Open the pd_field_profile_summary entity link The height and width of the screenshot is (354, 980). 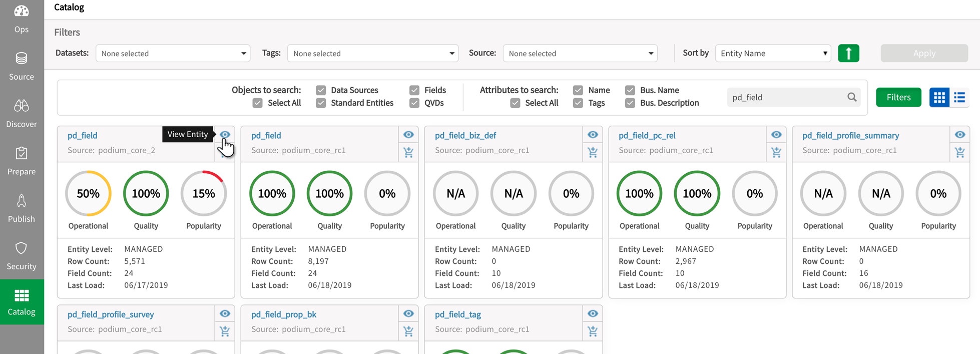point(850,136)
